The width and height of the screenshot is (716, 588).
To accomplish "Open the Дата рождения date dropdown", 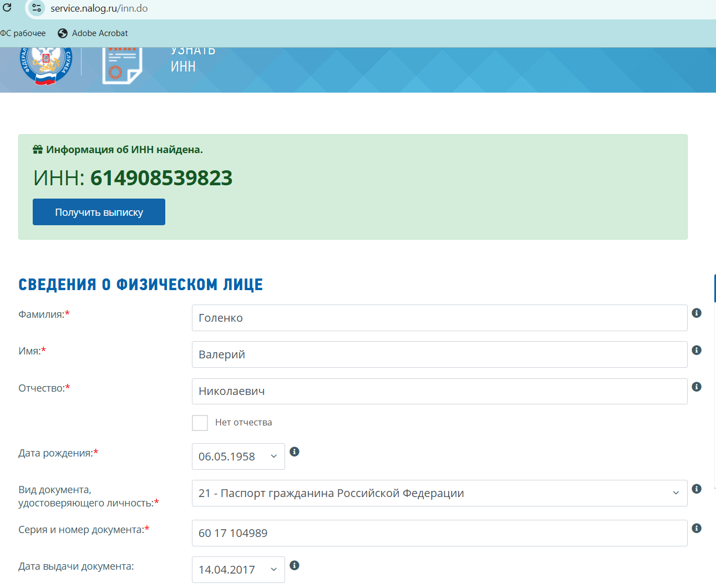I will click(238, 457).
